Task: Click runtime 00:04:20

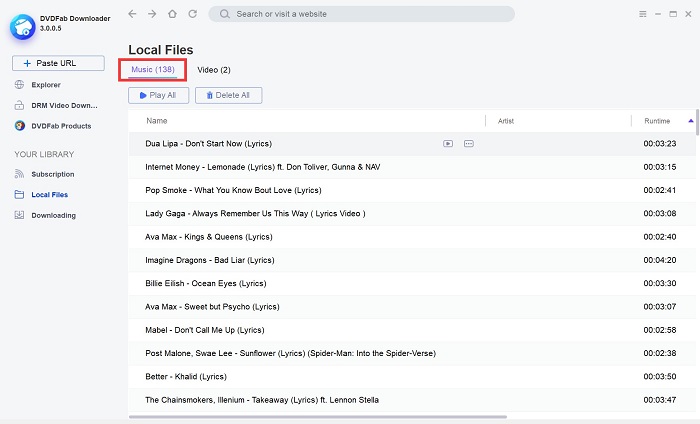Action: (660, 260)
